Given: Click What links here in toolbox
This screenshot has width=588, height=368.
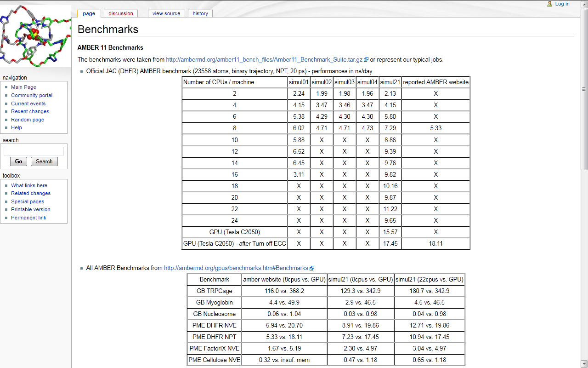Looking at the screenshot, I should 29,185.
